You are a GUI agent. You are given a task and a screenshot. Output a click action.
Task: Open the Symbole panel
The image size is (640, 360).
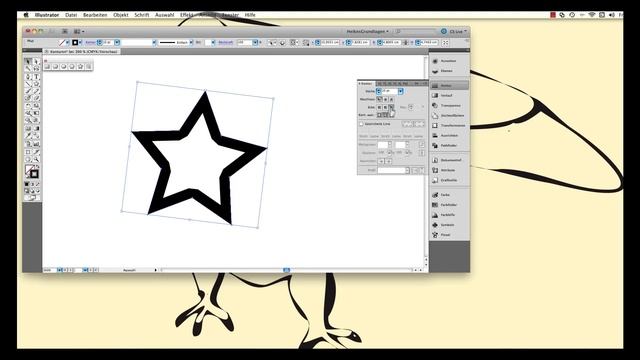click(449, 225)
